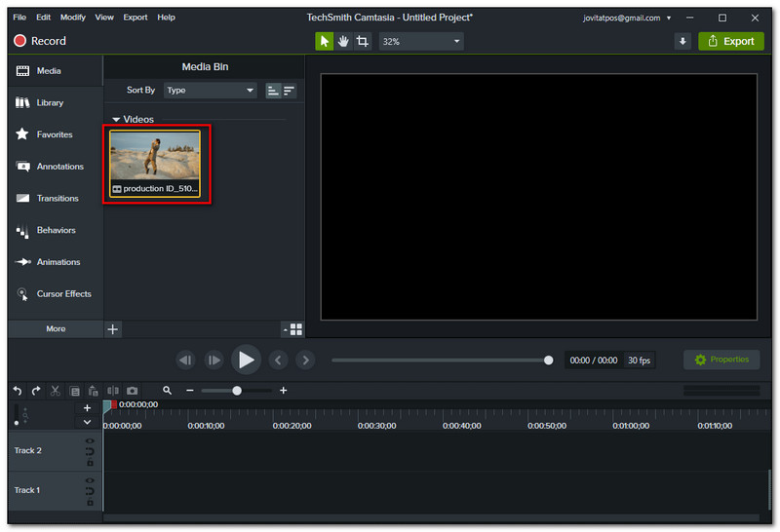Screen dimensions: 780x532
Task: Click the Split clip icon in timeline toolbar
Action: [113, 390]
